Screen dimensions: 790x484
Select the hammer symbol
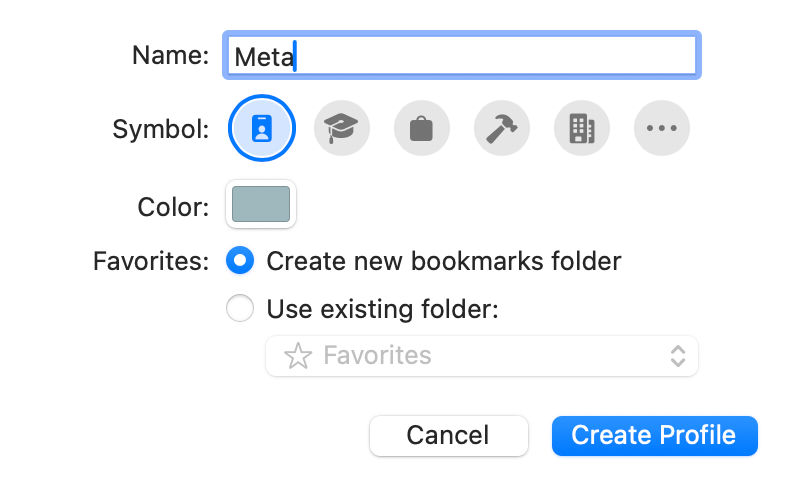tap(502, 128)
